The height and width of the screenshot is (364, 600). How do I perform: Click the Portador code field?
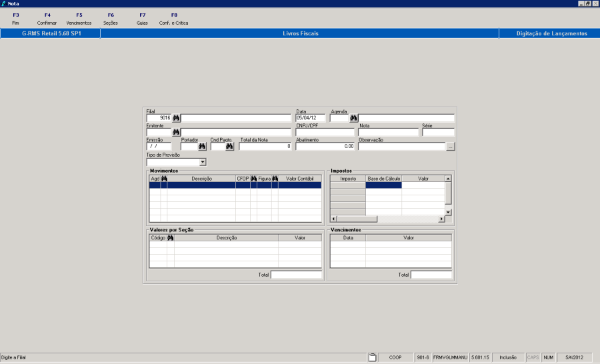coord(189,146)
